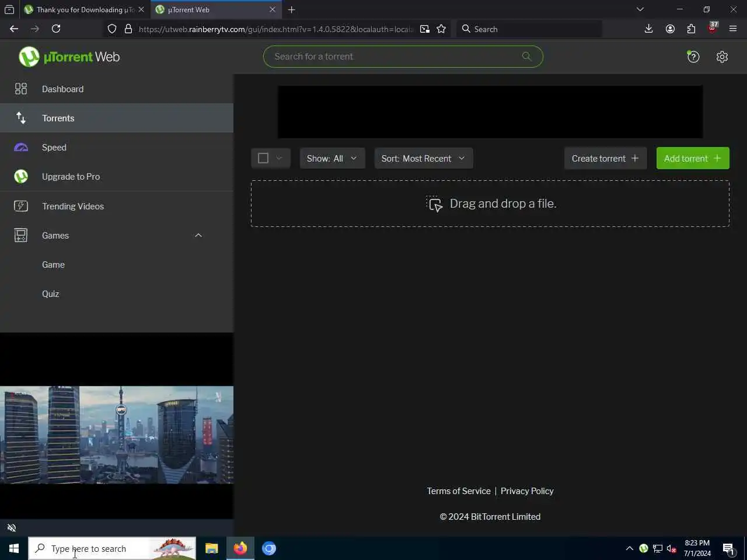Tick the select-all torrents checkbox
This screenshot has height=560, width=747.
pyautogui.click(x=263, y=158)
